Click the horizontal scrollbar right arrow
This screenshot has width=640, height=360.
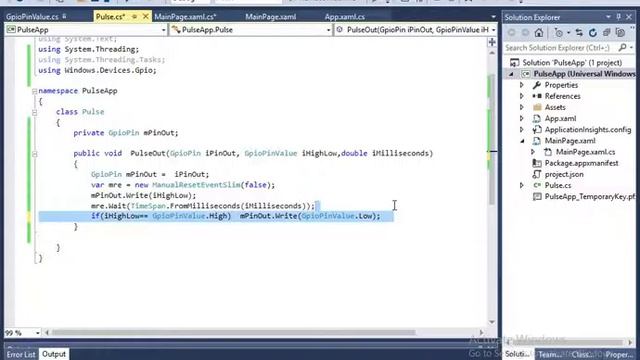pyautogui.click(x=481, y=333)
